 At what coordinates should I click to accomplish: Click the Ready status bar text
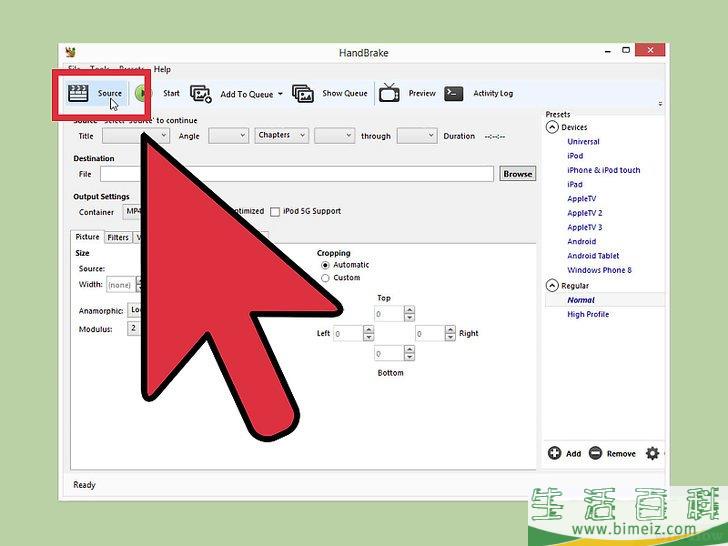[x=84, y=485]
